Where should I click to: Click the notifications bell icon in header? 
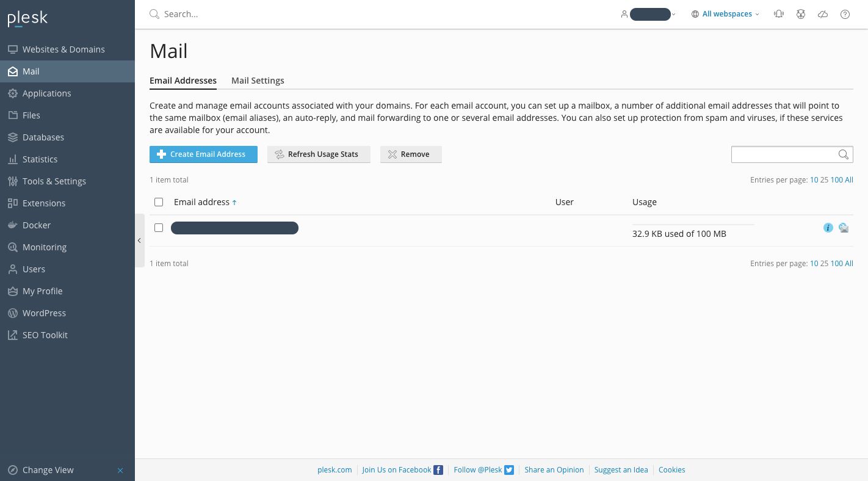(x=779, y=14)
